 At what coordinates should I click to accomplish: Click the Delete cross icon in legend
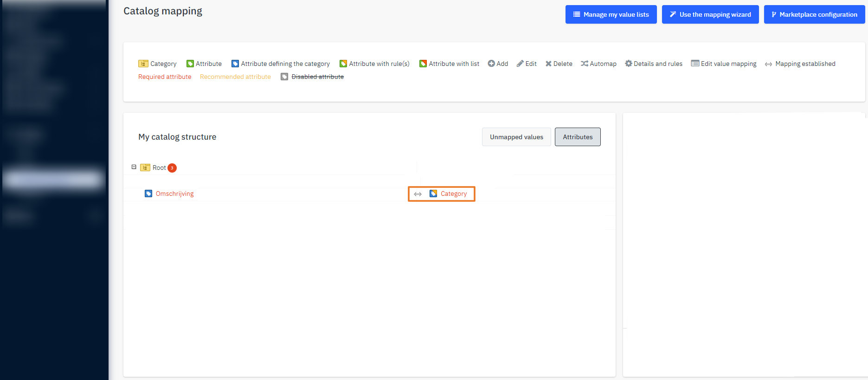point(548,64)
